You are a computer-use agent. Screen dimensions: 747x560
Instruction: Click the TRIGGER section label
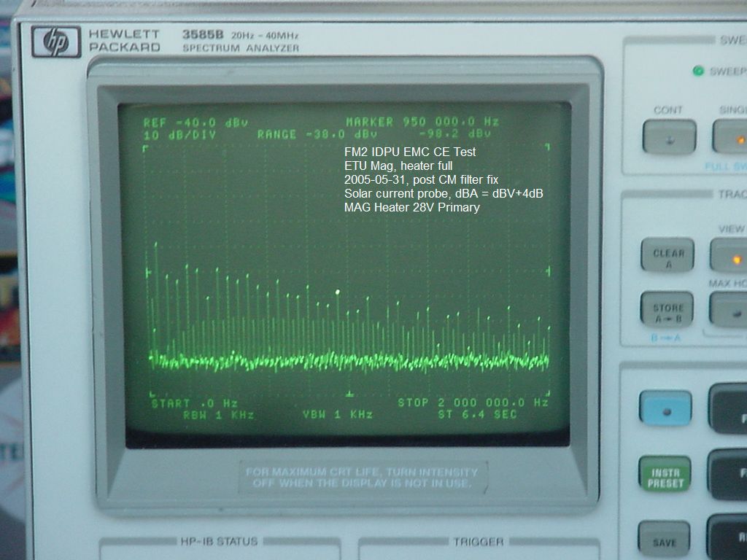pyautogui.click(x=479, y=542)
